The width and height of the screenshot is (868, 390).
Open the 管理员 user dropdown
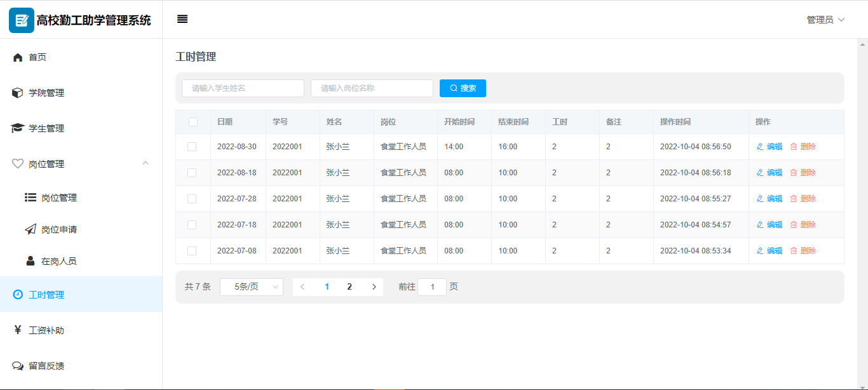click(x=825, y=20)
